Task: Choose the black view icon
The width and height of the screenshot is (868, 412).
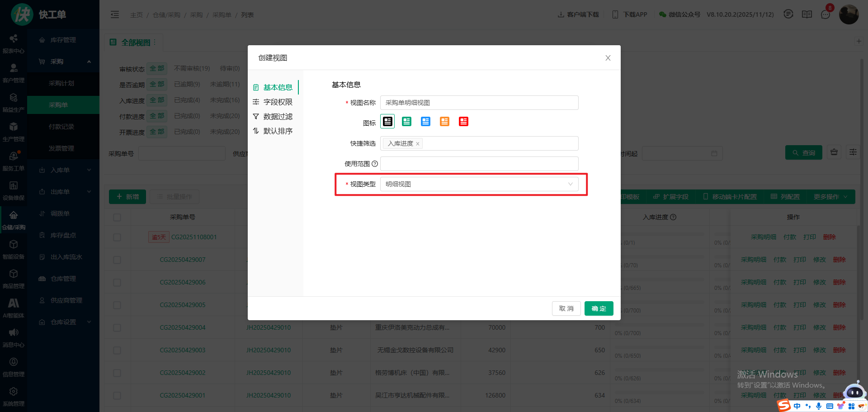Action: tap(387, 122)
